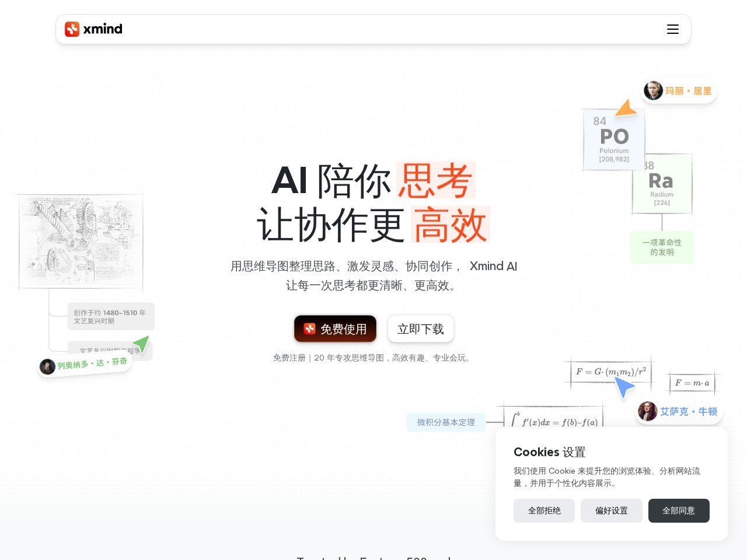Click the 立即下载 button
The image size is (747, 560).
(x=421, y=329)
